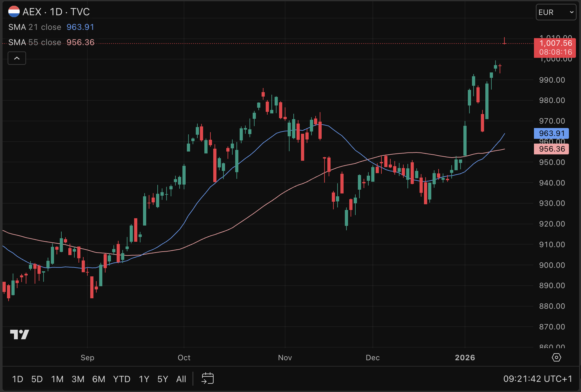Show the 5Y chart range

click(162, 379)
